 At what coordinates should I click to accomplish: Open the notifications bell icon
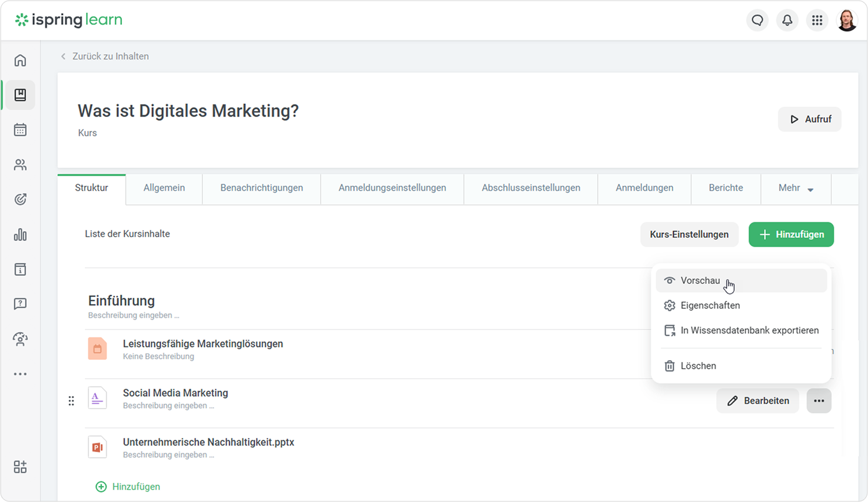coord(787,21)
